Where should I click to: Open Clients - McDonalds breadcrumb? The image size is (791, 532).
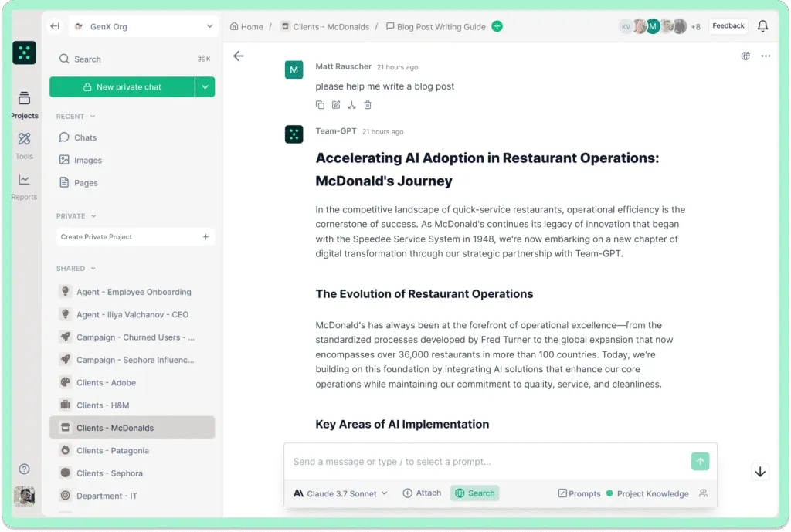325,27
